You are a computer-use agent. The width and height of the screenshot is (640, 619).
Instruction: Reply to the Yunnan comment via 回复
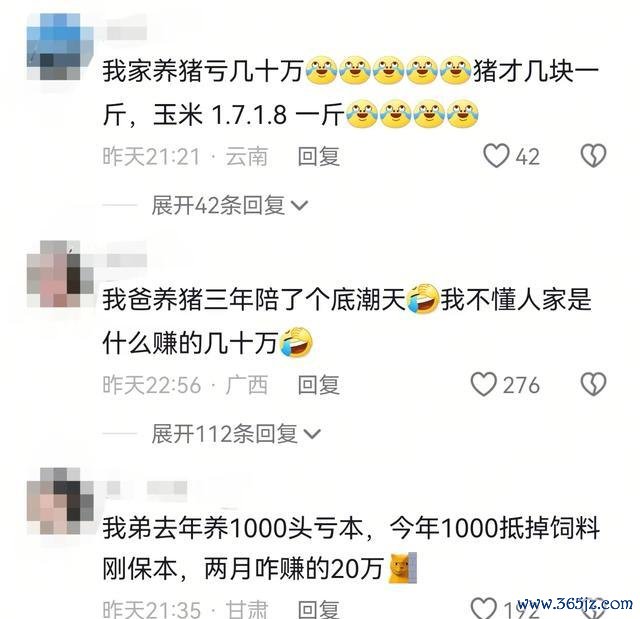pyautogui.click(x=319, y=157)
